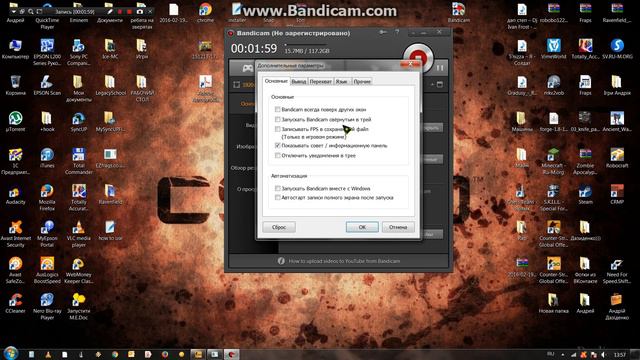
Task: Switch to the 'Вывод' tab
Action: click(299, 82)
